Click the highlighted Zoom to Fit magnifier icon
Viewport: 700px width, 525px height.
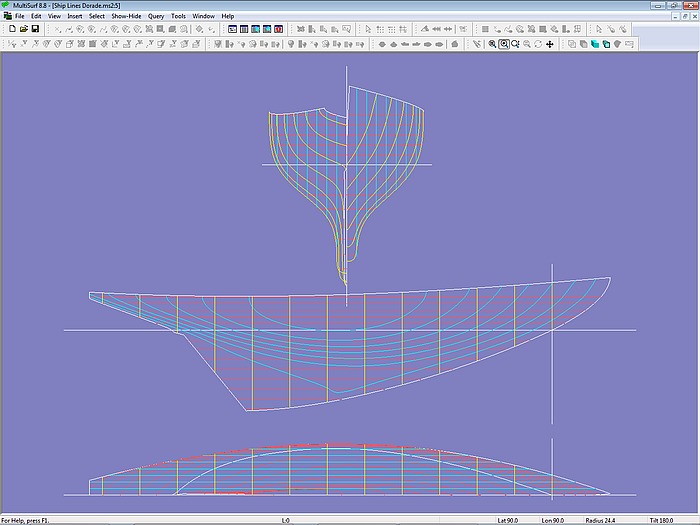(504, 44)
